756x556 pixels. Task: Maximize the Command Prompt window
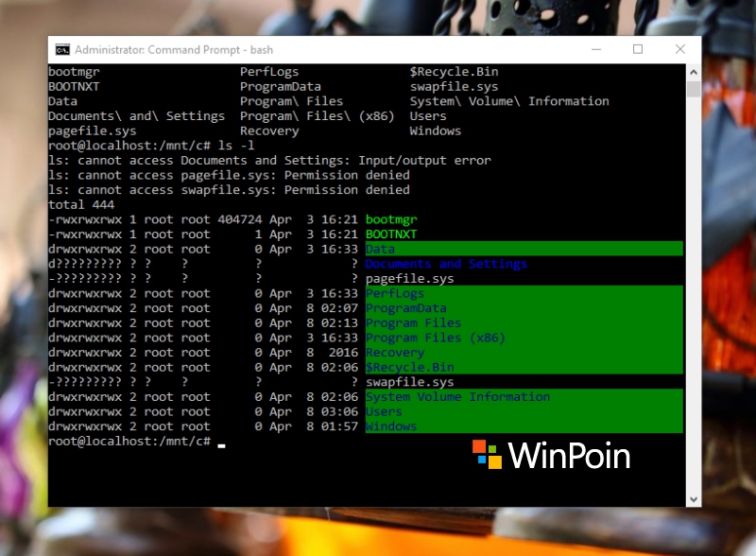point(637,49)
